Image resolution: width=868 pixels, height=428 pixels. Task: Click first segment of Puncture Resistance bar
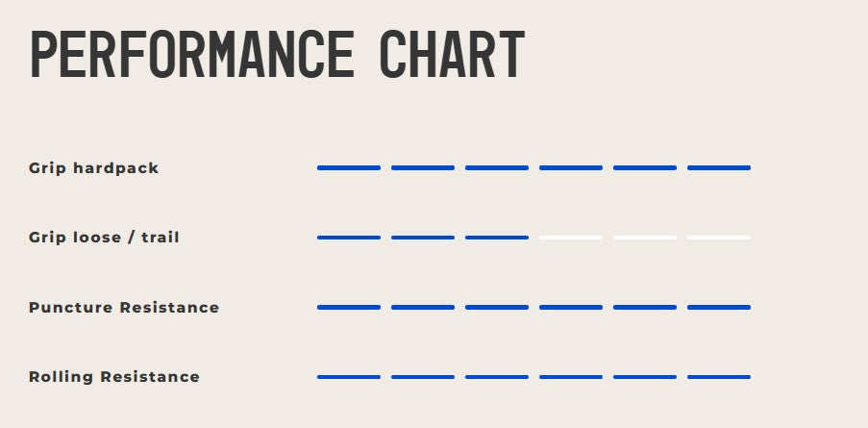(349, 308)
